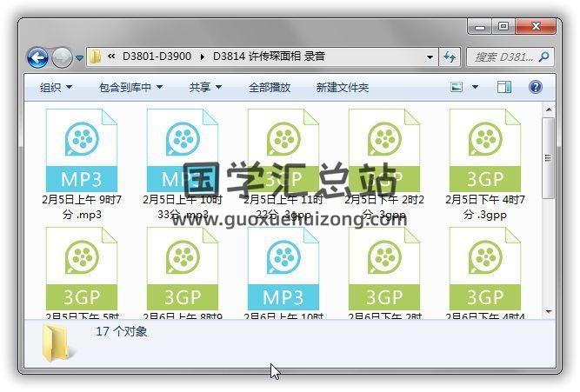580x392 pixels.
Task: Select file 2月5日下午 2时2分 .3gpp
Action: pyautogui.click(x=384, y=164)
